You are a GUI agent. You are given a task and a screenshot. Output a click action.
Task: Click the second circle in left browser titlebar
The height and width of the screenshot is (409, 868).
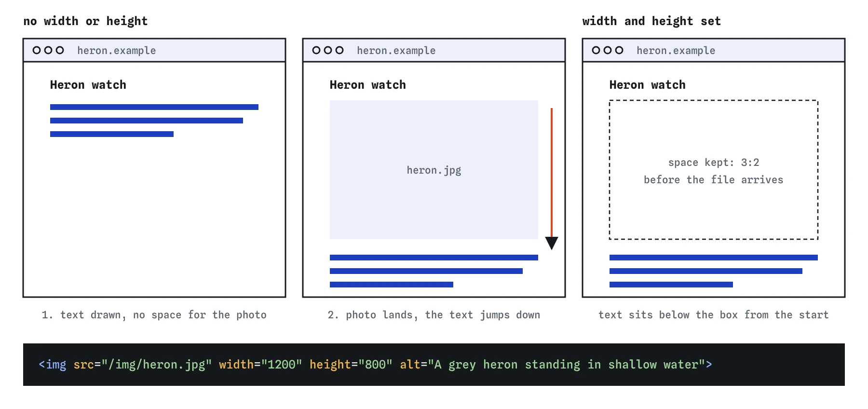point(48,50)
